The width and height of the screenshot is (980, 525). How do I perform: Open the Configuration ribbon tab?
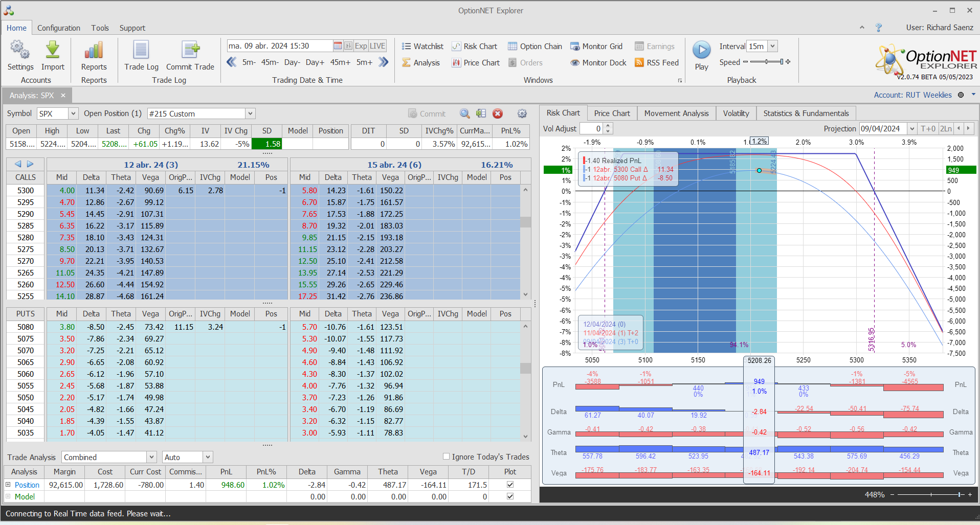(x=58, y=28)
